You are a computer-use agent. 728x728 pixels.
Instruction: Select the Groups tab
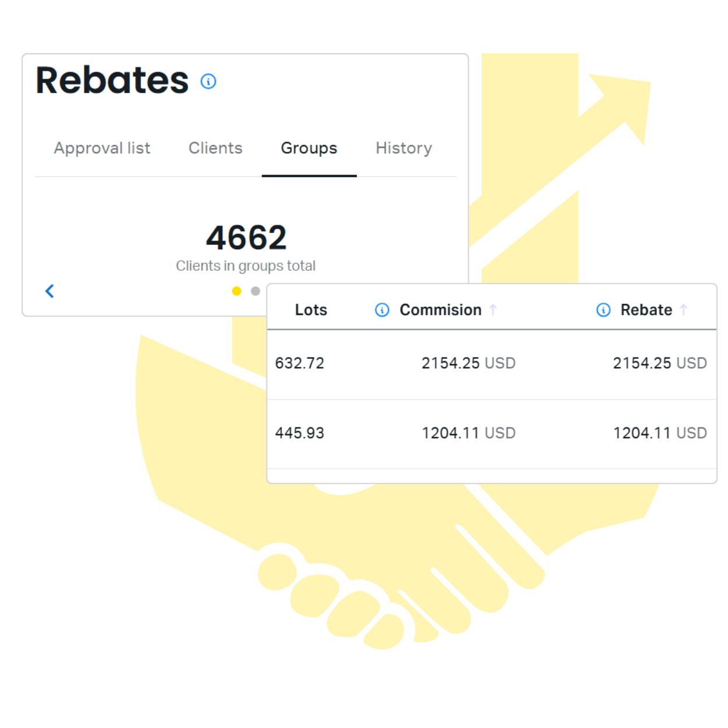309,148
